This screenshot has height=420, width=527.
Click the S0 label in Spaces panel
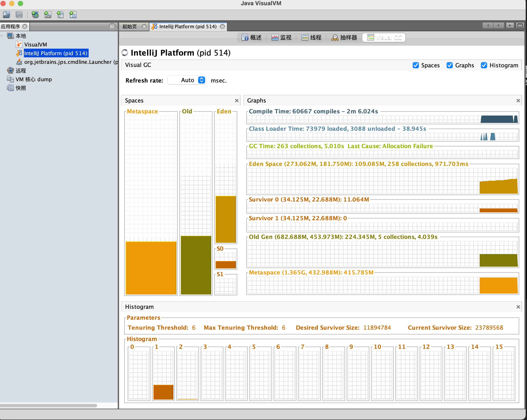click(x=220, y=249)
